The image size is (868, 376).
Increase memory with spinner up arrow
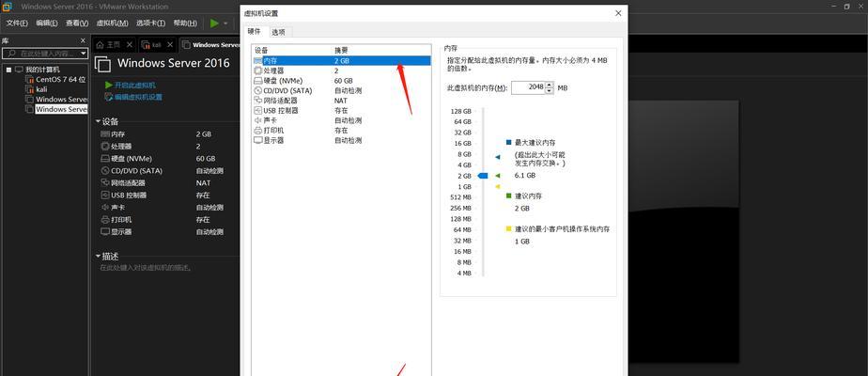(550, 85)
